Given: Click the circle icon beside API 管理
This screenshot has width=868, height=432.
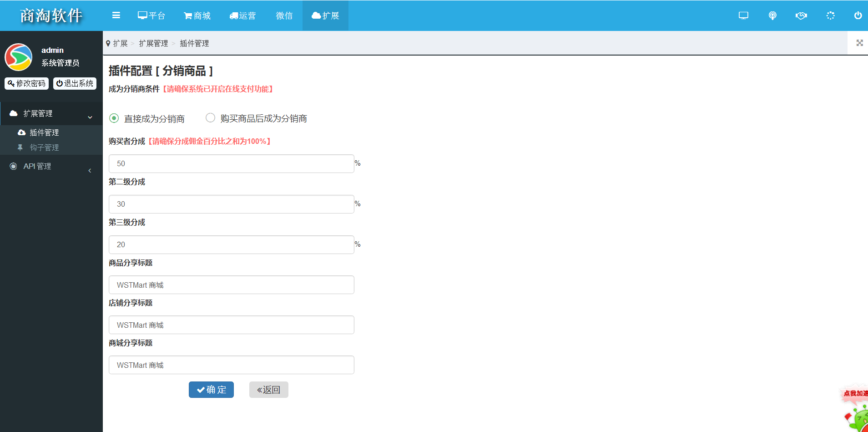Looking at the screenshot, I should tap(14, 166).
